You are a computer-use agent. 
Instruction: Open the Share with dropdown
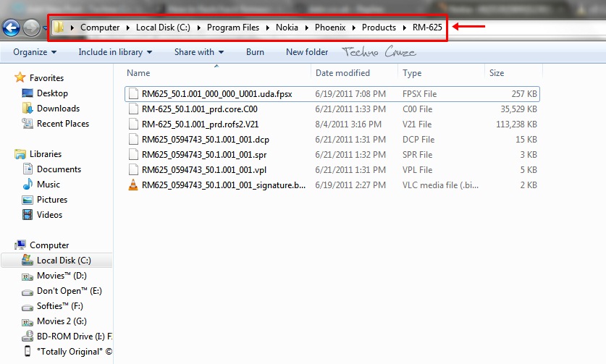199,52
